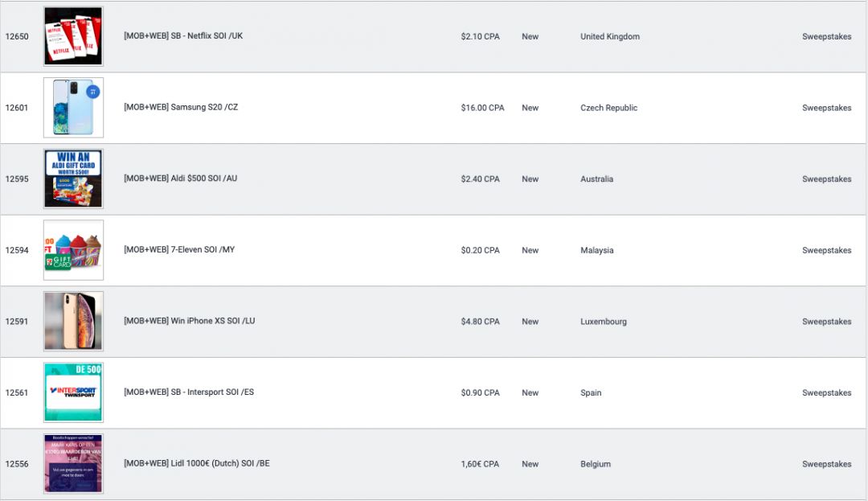Open the 7-Eleven gift card thumbnail
Screen dimensions: 868x501
(73, 250)
